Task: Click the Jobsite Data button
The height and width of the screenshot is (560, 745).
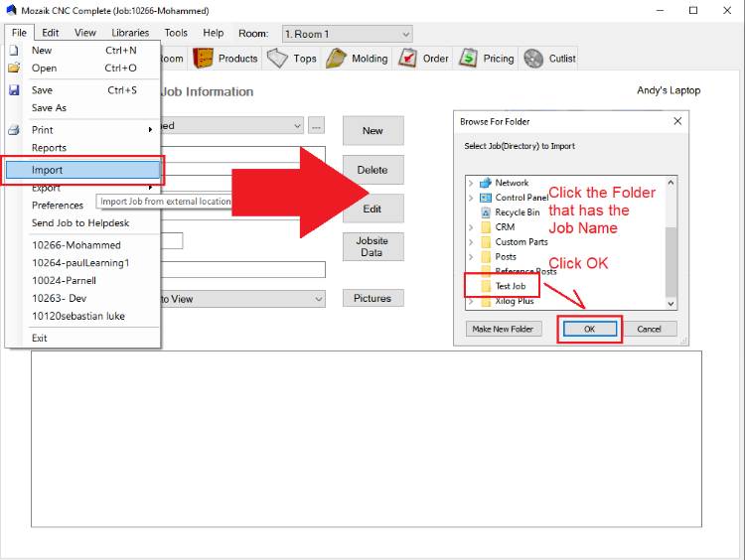Action: coord(372,246)
